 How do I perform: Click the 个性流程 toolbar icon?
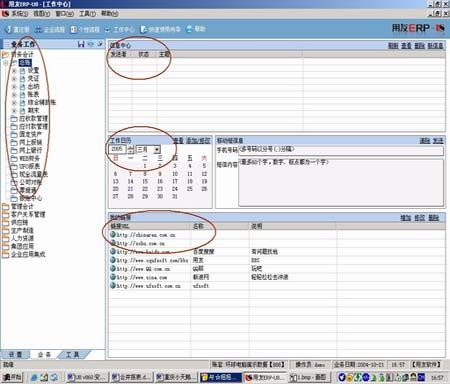(x=74, y=30)
